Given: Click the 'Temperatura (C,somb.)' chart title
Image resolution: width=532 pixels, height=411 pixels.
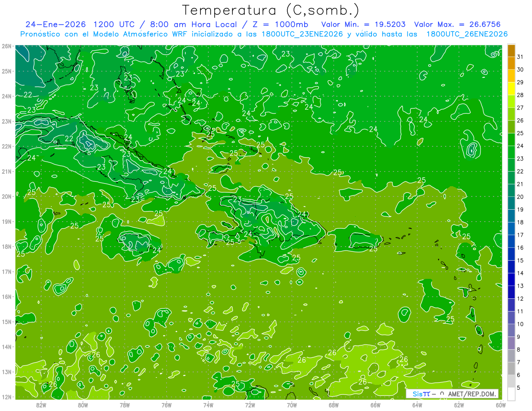Looking at the screenshot, I should click(271, 11).
